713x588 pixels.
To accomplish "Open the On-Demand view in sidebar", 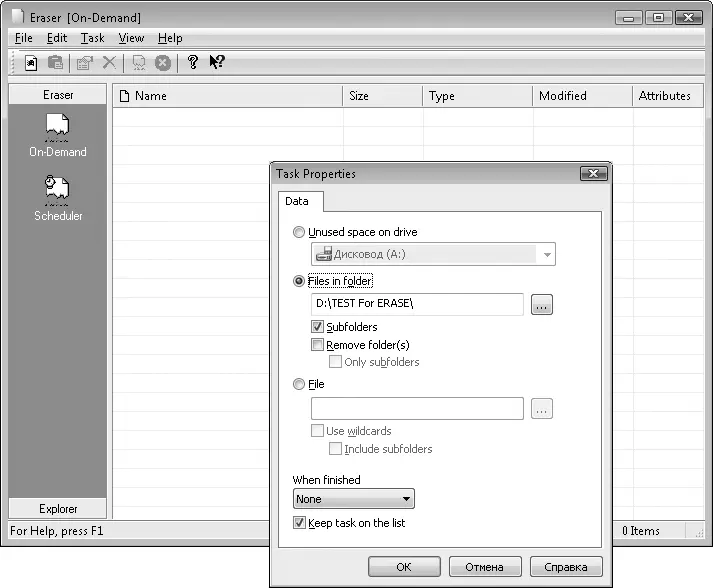I will click(x=57, y=136).
